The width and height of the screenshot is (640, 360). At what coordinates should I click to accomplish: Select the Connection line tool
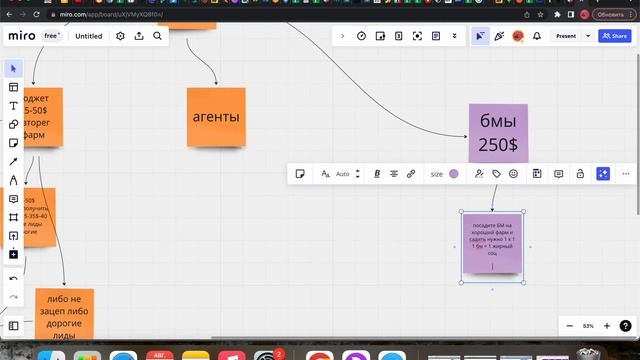point(13,162)
